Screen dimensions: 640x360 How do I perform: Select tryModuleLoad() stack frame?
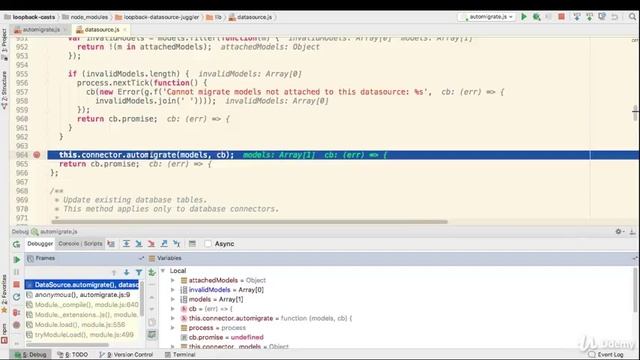(x=82, y=335)
